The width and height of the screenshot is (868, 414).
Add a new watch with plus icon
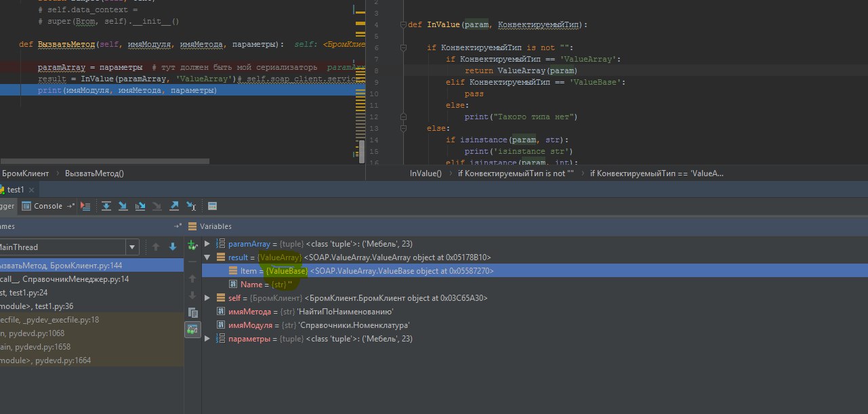(192, 245)
